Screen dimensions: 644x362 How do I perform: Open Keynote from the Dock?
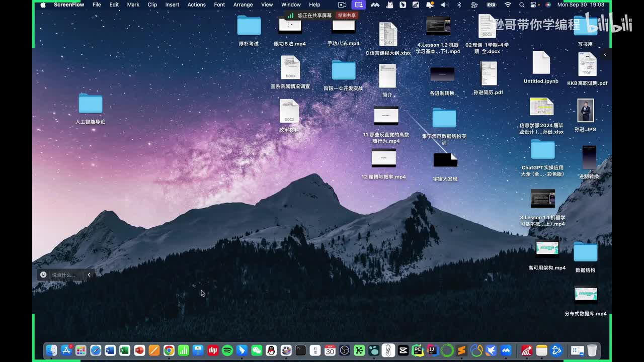click(x=198, y=350)
